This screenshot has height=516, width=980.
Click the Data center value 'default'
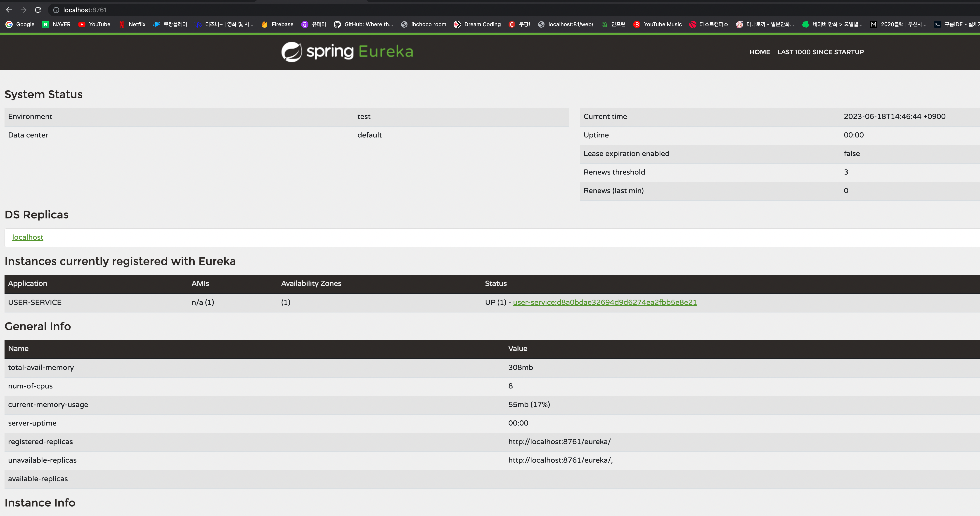[369, 135]
